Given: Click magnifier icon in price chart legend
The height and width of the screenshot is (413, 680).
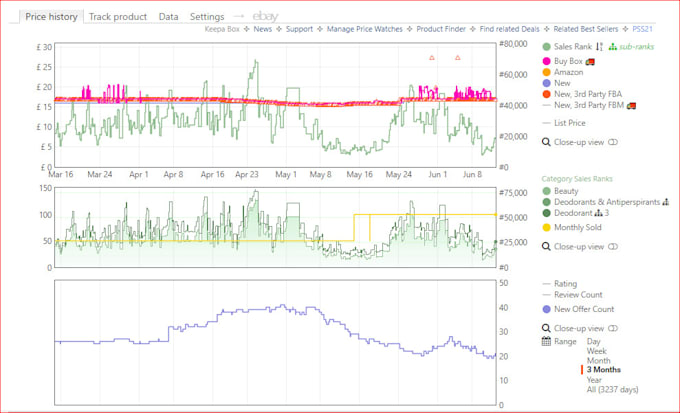Looking at the screenshot, I should (x=546, y=142).
